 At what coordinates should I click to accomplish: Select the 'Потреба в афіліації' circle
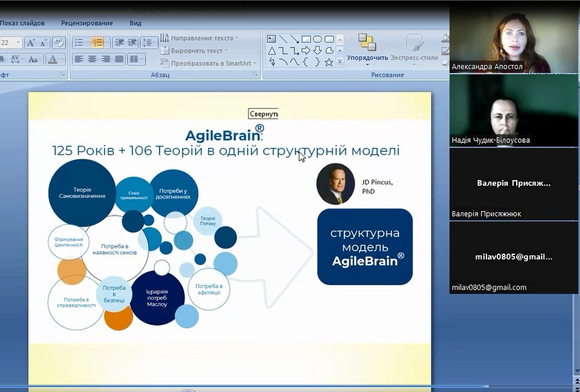click(209, 289)
